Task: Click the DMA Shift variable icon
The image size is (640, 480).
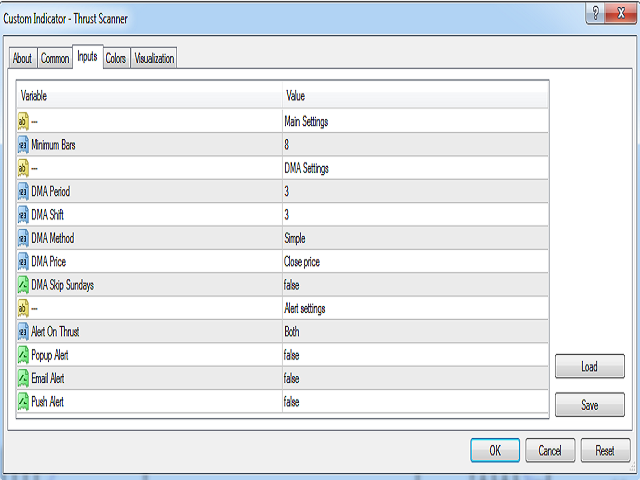Action: pos(23,215)
